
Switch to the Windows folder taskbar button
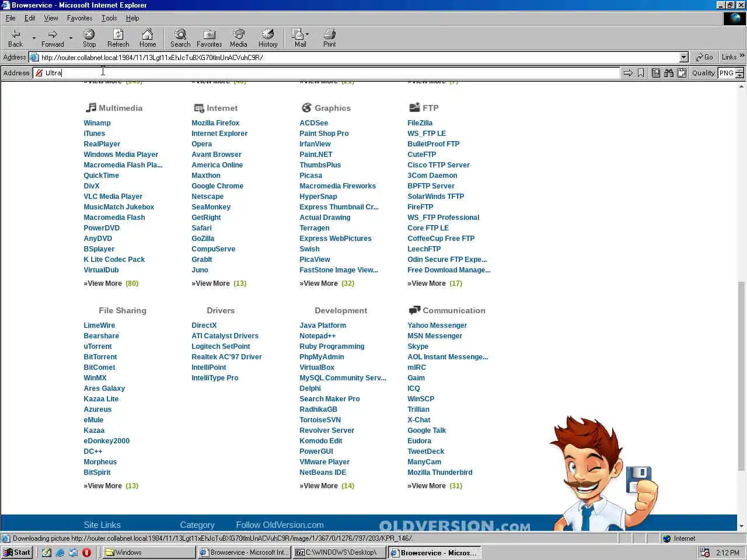pyautogui.click(x=149, y=552)
